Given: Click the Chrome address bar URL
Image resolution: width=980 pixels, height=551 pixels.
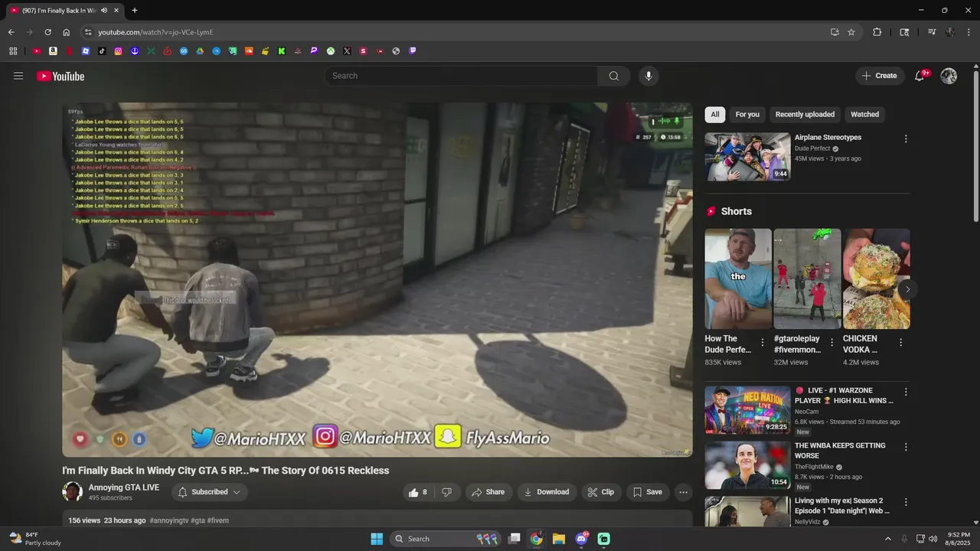Looking at the screenshot, I should click(x=155, y=32).
